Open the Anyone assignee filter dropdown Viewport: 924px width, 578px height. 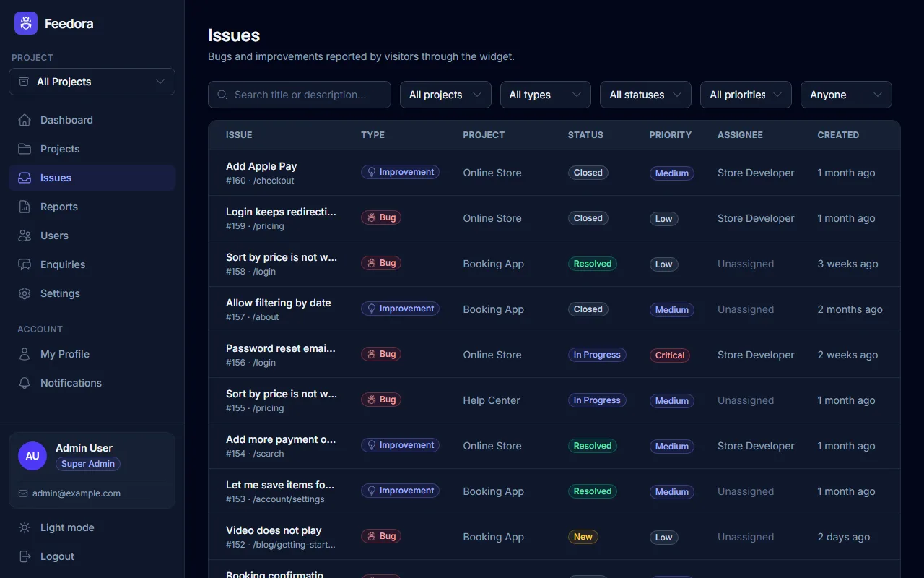[846, 95]
